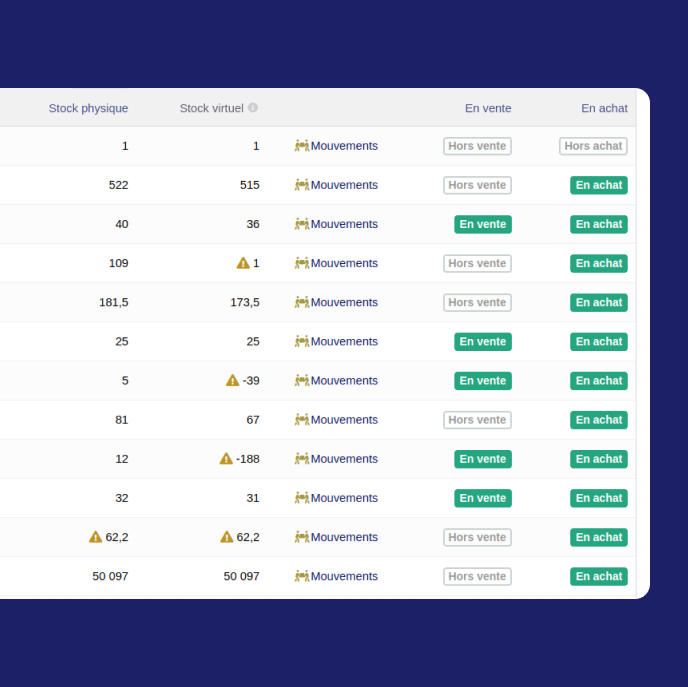Click the En achat column header

[x=604, y=108]
